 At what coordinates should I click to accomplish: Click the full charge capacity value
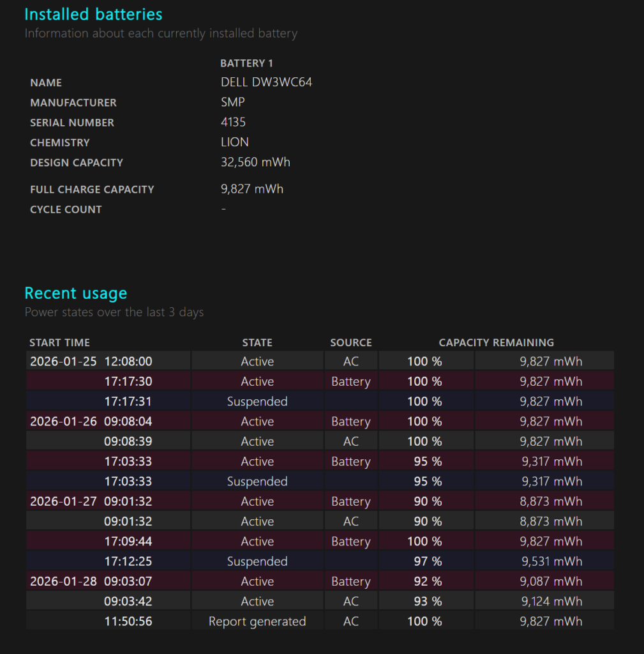click(252, 189)
